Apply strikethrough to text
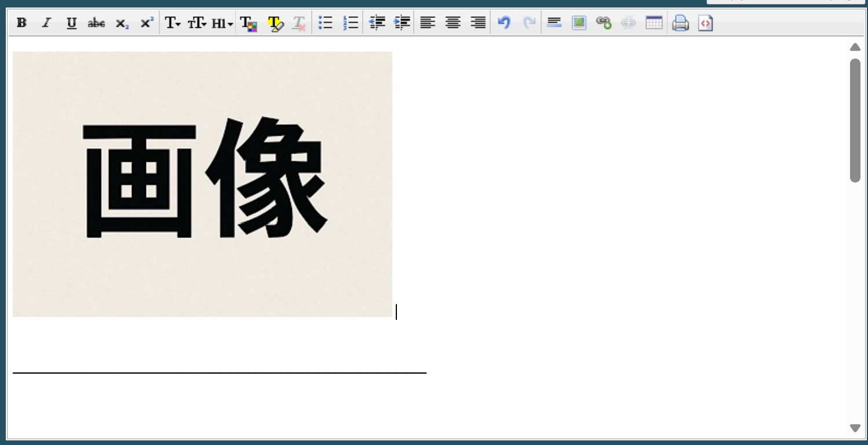868x445 pixels. click(96, 23)
